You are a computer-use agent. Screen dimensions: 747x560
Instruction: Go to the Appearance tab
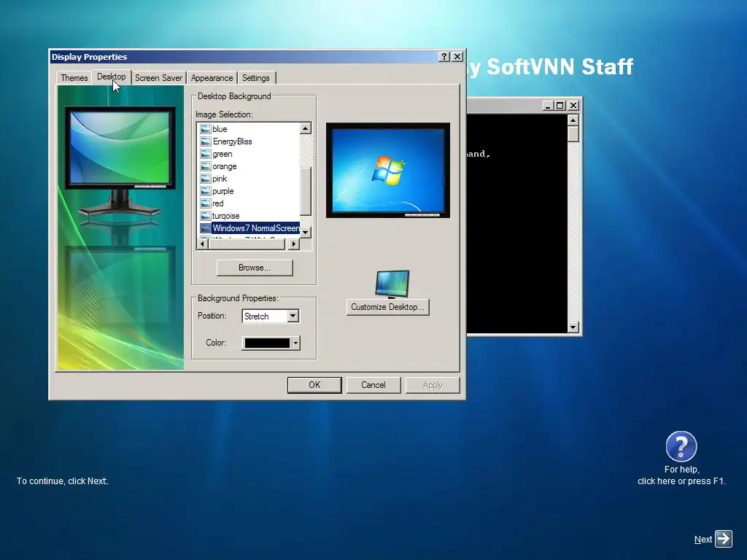click(x=212, y=77)
